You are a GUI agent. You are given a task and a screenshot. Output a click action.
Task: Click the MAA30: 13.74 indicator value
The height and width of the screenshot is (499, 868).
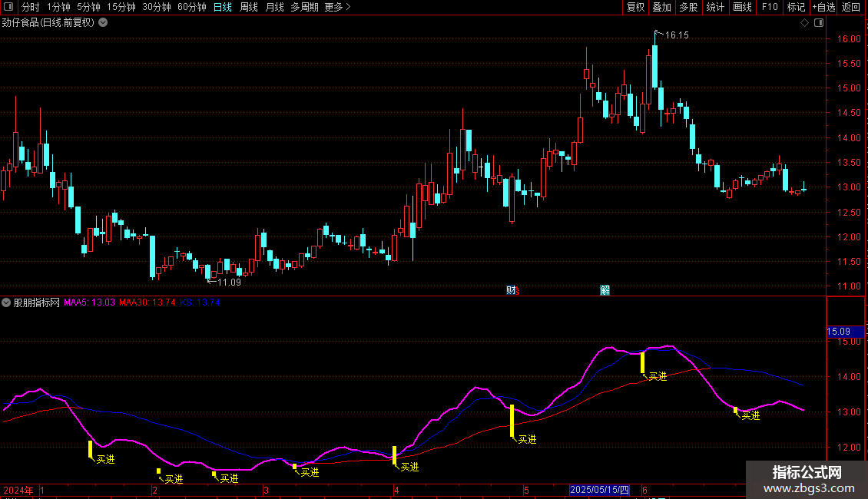[x=147, y=302]
